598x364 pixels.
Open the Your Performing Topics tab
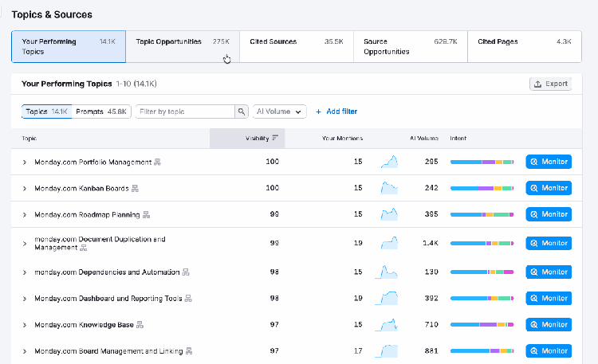point(69,46)
